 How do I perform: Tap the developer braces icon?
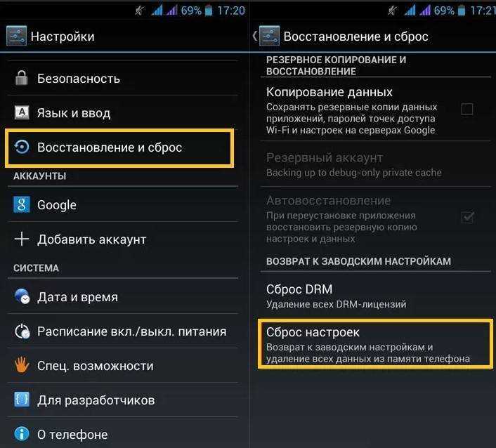[x=22, y=400]
